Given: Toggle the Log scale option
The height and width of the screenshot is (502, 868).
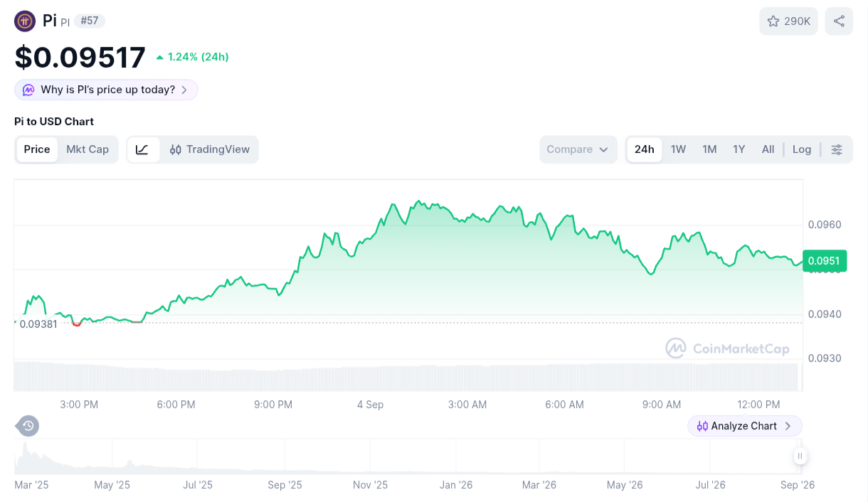Looking at the screenshot, I should (x=802, y=149).
